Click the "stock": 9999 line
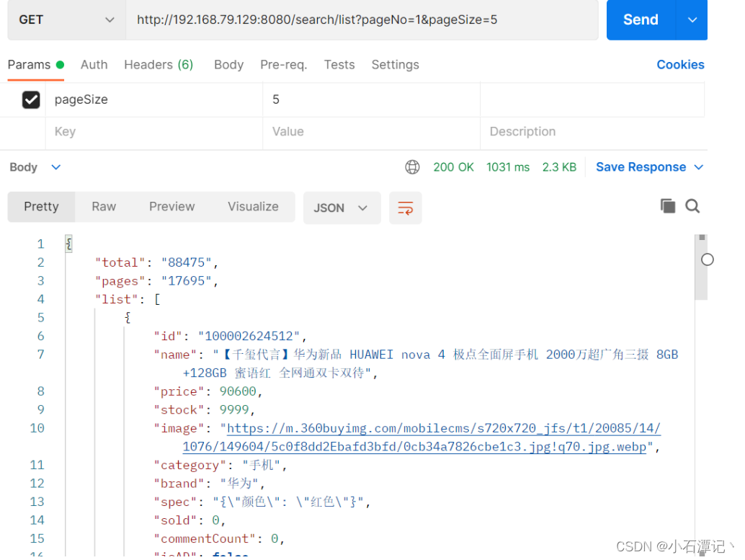The width and height of the screenshot is (745, 560). (x=204, y=410)
